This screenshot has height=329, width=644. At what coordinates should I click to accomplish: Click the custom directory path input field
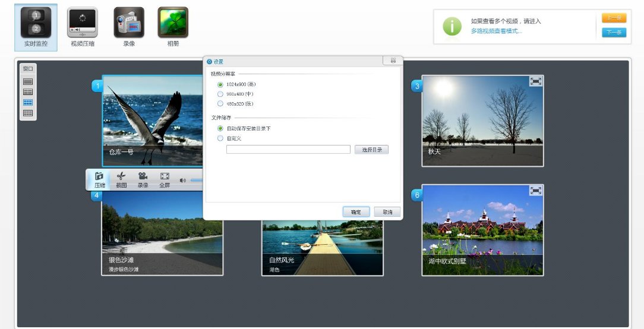pos(288,150)
